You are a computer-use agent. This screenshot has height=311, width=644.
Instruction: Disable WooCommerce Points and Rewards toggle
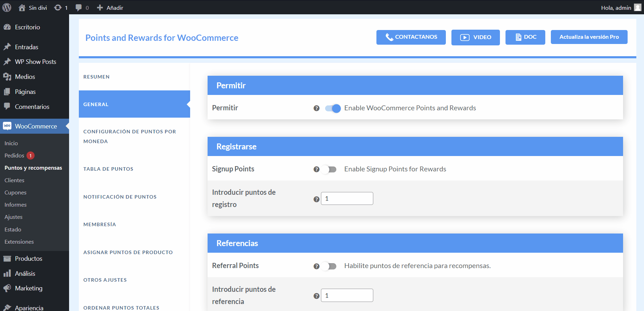pos(332,108)
